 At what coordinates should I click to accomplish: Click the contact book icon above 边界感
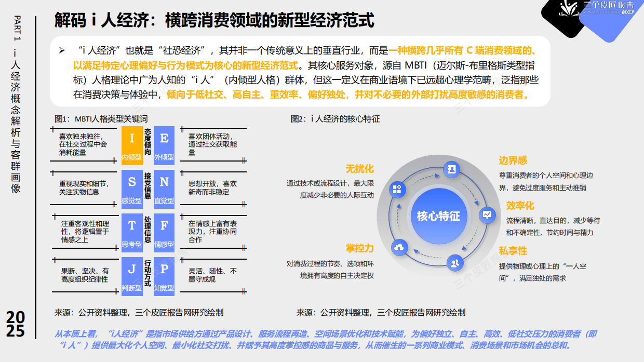point(451,169)
